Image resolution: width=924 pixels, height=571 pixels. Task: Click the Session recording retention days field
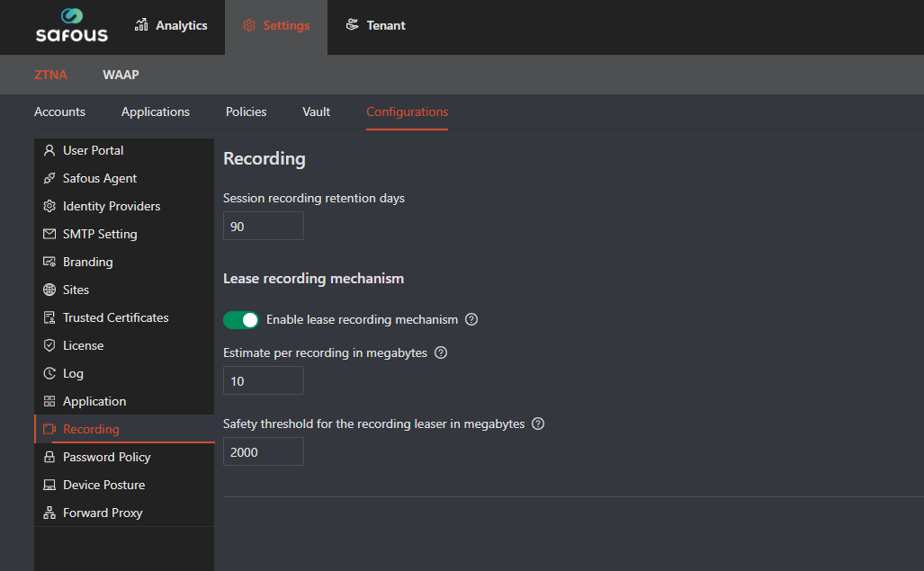263,227
